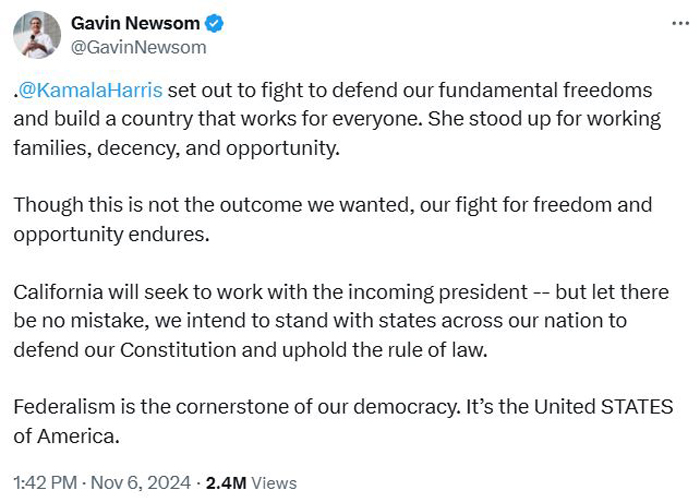700x502 pixels.
Task: Click the 1:42 PM timestamp
Action: point(45,483)
